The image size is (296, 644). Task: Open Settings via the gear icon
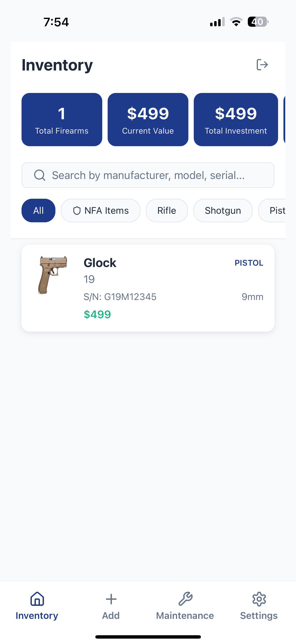coord(259,599)
